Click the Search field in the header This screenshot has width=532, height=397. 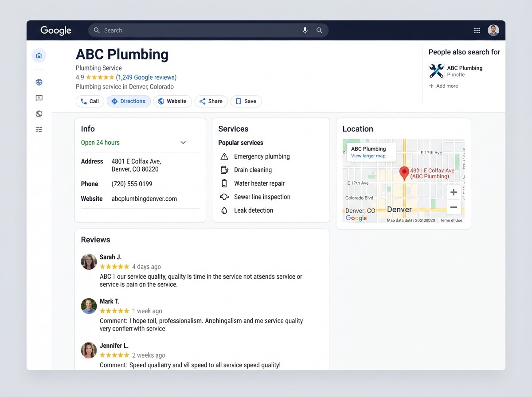[x=208, y=30]
